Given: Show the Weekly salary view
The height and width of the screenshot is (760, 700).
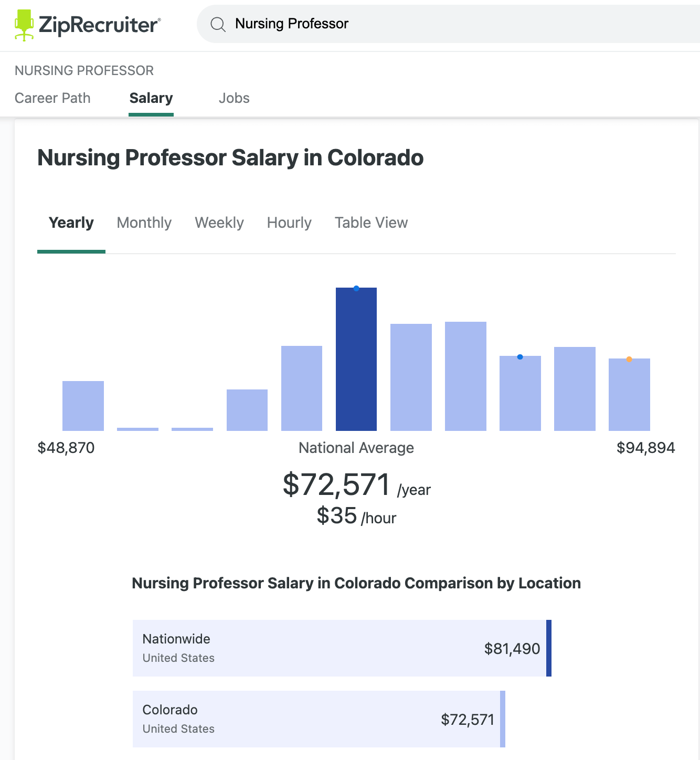Looking at the screenshot, I should tap(219, 223).
